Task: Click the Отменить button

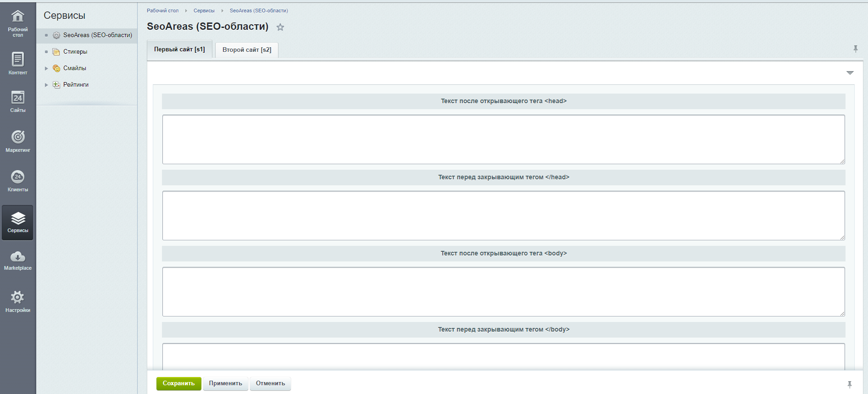Action: pyautogui.click(x=270, y=383)
